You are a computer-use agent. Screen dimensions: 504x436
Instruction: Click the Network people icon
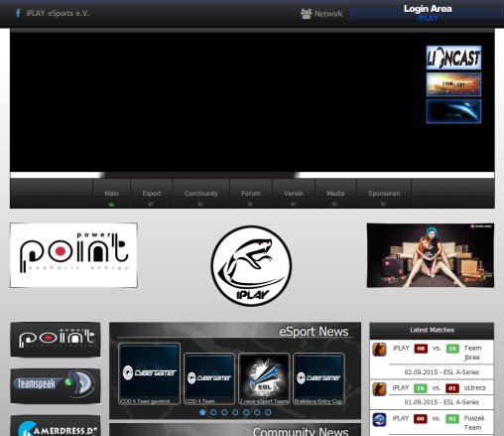[x=306, y=14]
